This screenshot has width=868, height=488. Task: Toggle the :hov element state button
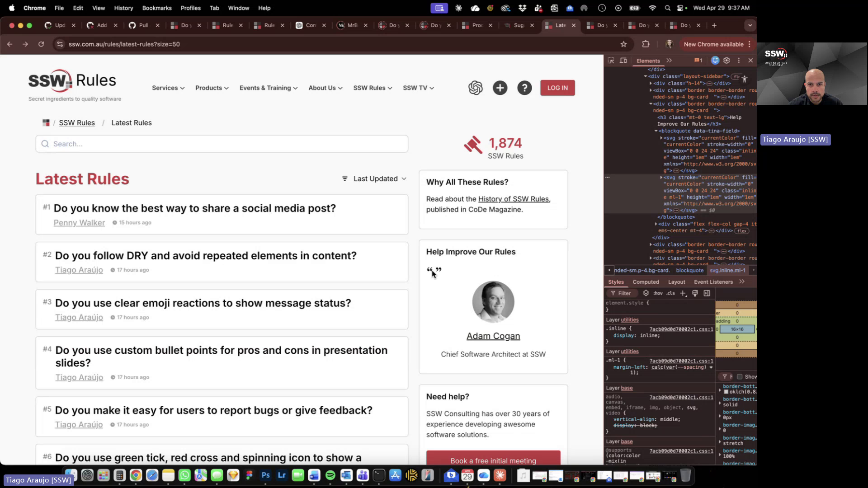(658, 293)
